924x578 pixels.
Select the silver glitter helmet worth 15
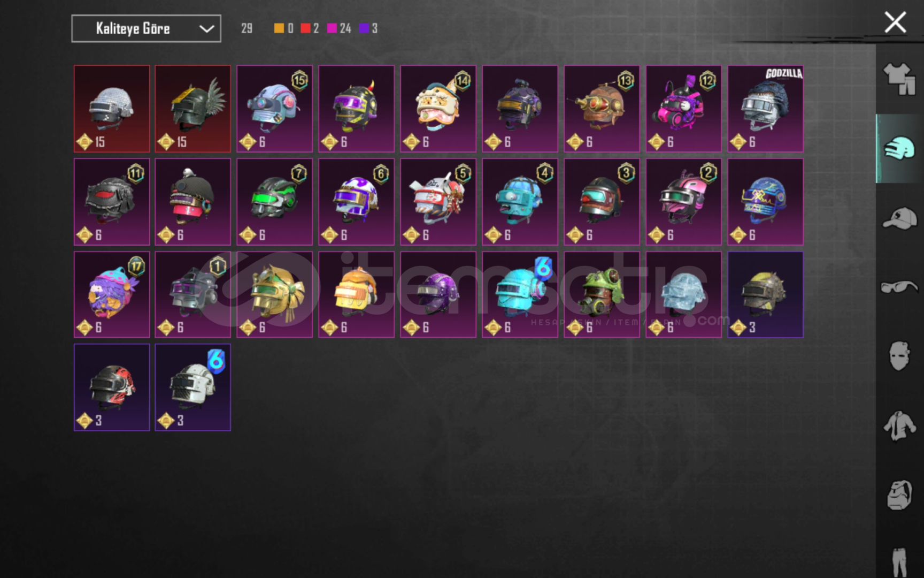point(112,109)
